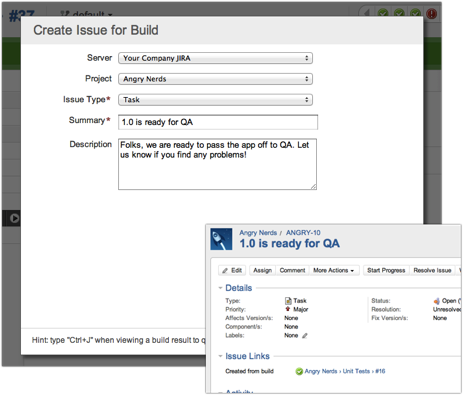Image resolution: width=463 pixels, height=395 pixels.
Task: Collapse the Details section
Action: click(220, 288)
